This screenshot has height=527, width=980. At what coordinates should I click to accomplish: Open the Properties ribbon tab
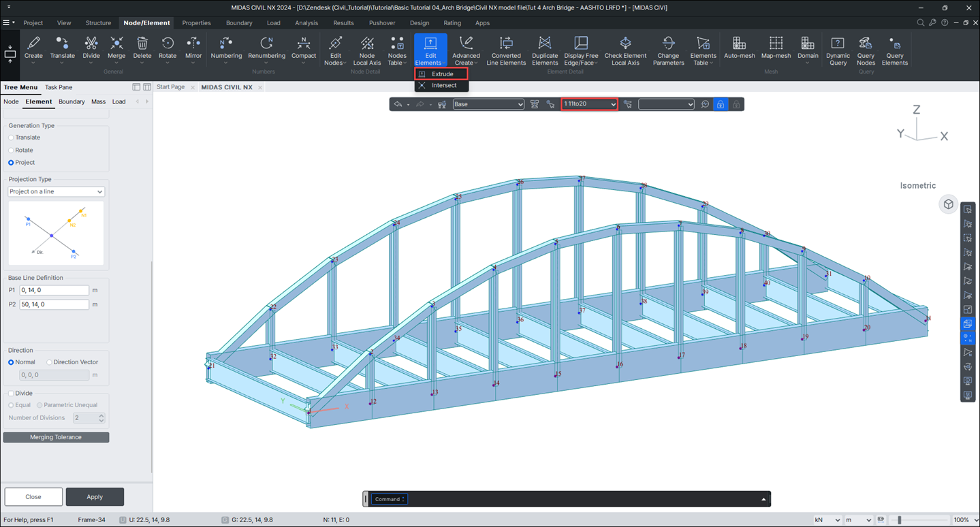196,22
